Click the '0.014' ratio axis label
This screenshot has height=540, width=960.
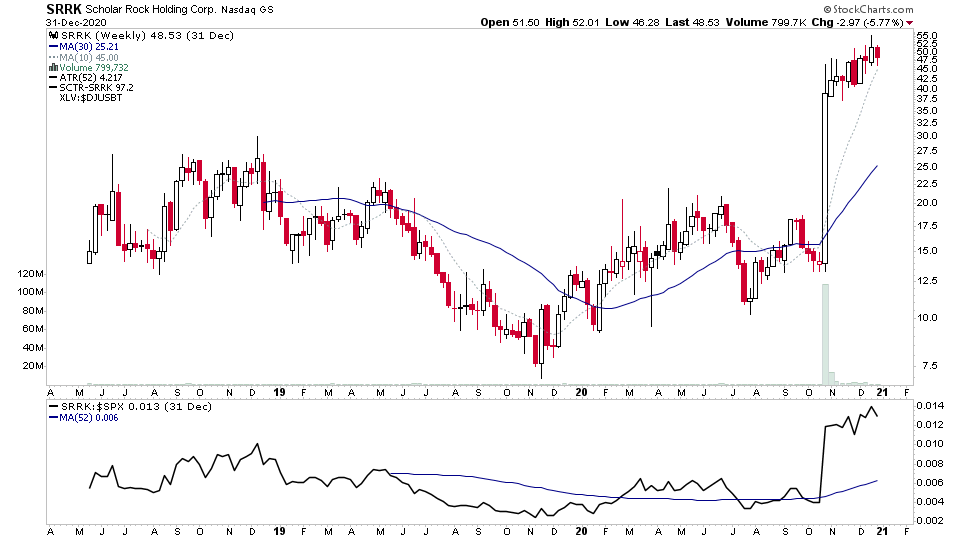930,406
